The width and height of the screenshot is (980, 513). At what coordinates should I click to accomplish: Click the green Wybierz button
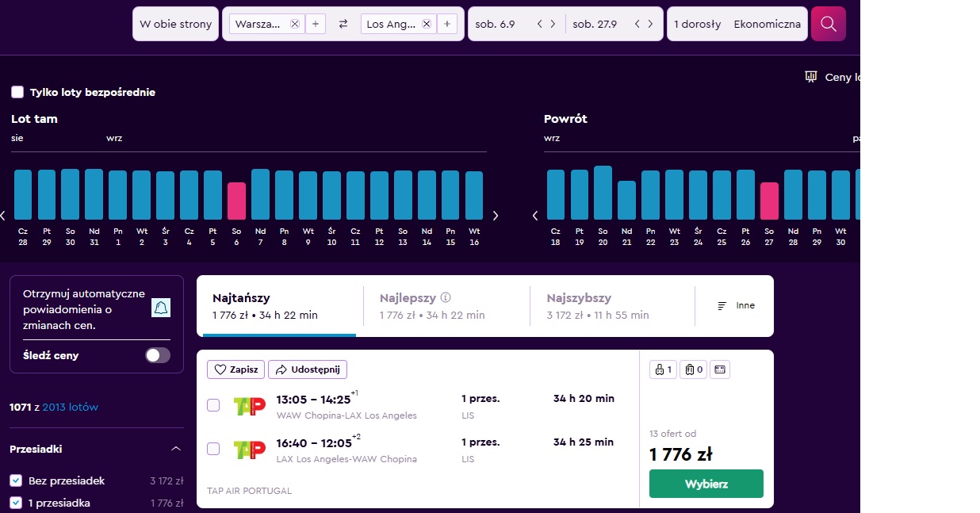pyautogui.click(x=706, y=484)
